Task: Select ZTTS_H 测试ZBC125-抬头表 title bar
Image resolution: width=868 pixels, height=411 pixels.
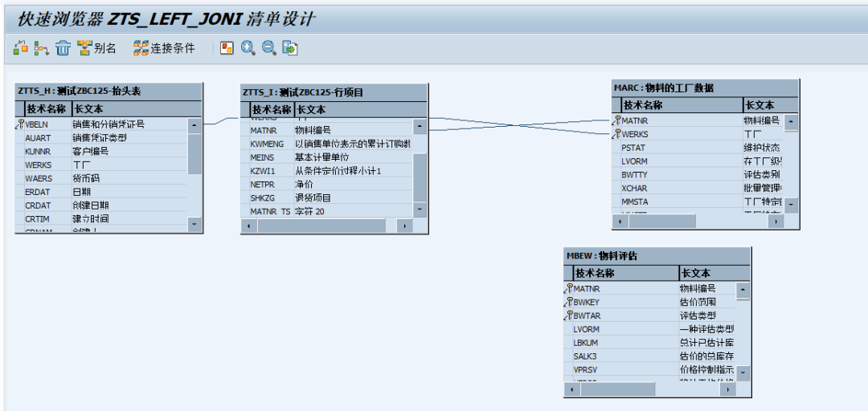Action: 109,91
